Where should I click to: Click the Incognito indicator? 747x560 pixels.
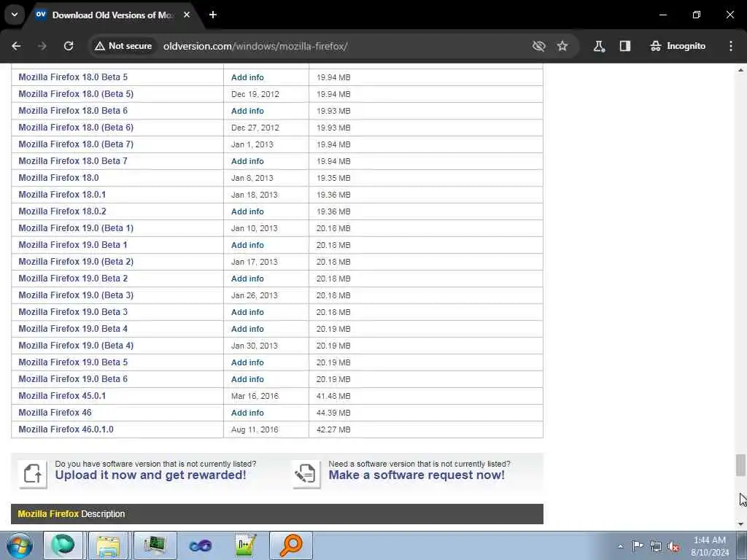[678, 46]
